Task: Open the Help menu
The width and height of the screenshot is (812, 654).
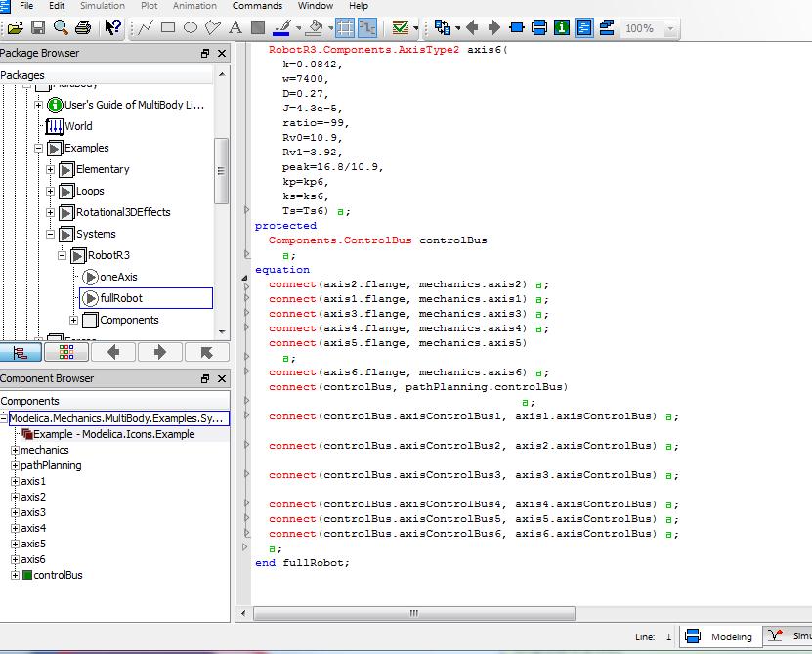Action: click(x=359, y=6)
